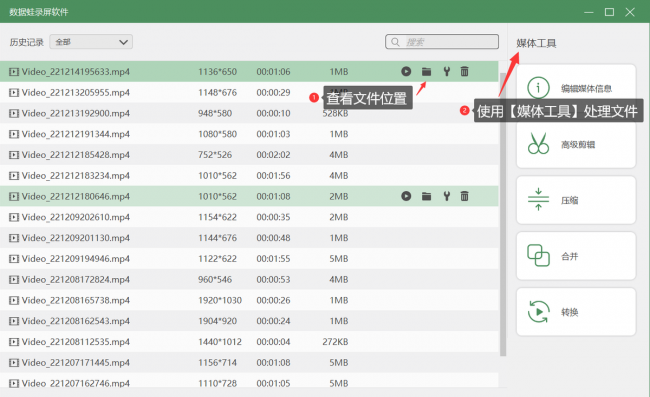The image size is (650, 397).
Task: Select row Video_221208112535.mp4
Action: tap(249, 341)
